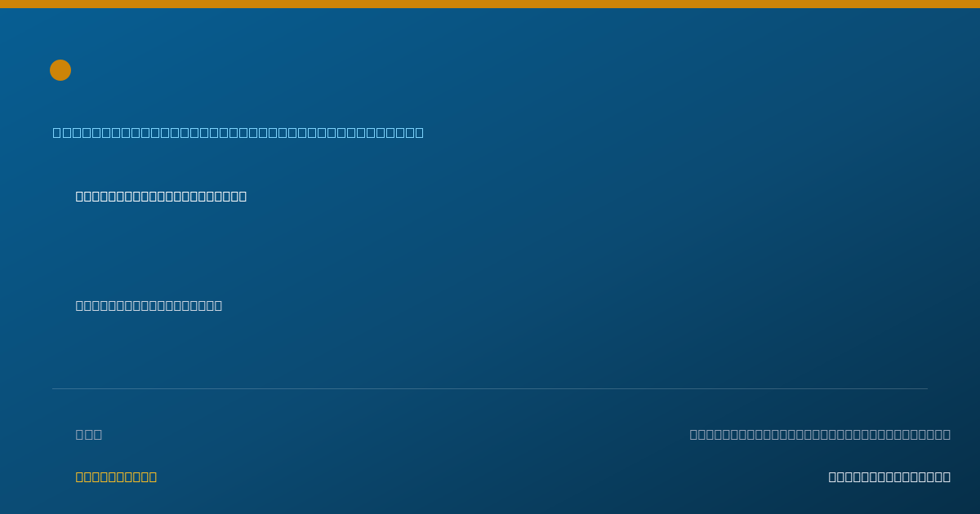This screenshot has width=980, height=514.
Task: Open the orange-yellow text link at bottom left
Action: click(116, 476)
